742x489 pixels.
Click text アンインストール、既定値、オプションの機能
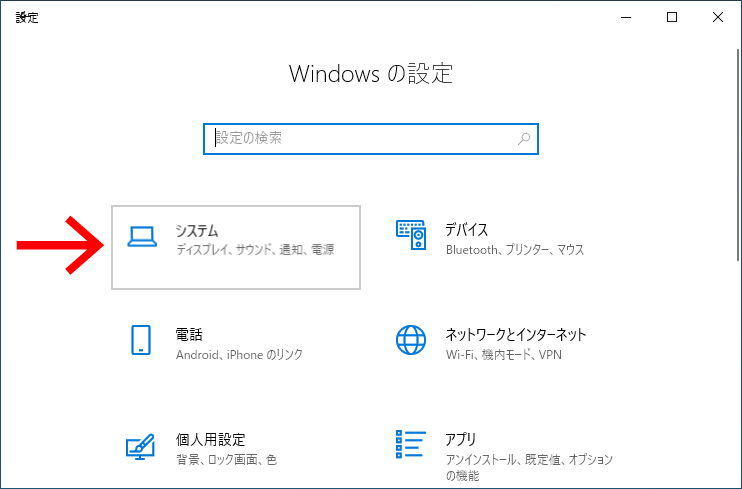529,467
